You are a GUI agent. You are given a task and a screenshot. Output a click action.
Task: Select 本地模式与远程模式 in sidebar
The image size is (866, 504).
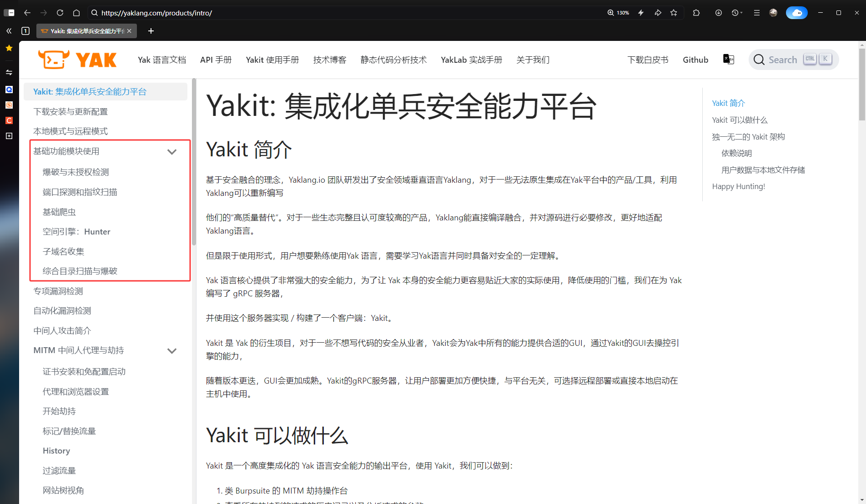(70, 131)
